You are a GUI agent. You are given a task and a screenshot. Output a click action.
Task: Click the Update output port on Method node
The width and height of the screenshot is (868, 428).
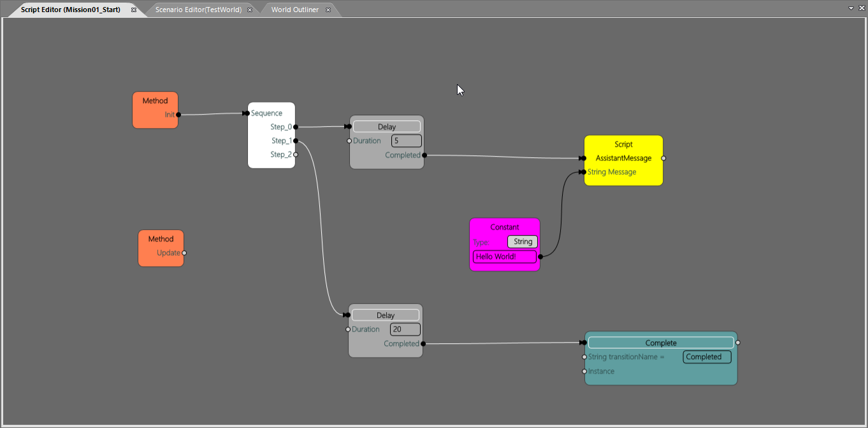[x=184, y=253]
